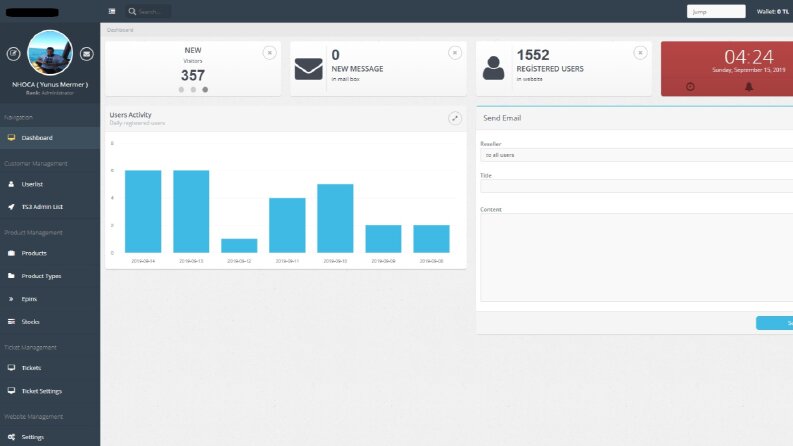This screenshot has height=446, width=793.
Task: Click the 2019-09-13 chart bar
Action: point(191,211)
